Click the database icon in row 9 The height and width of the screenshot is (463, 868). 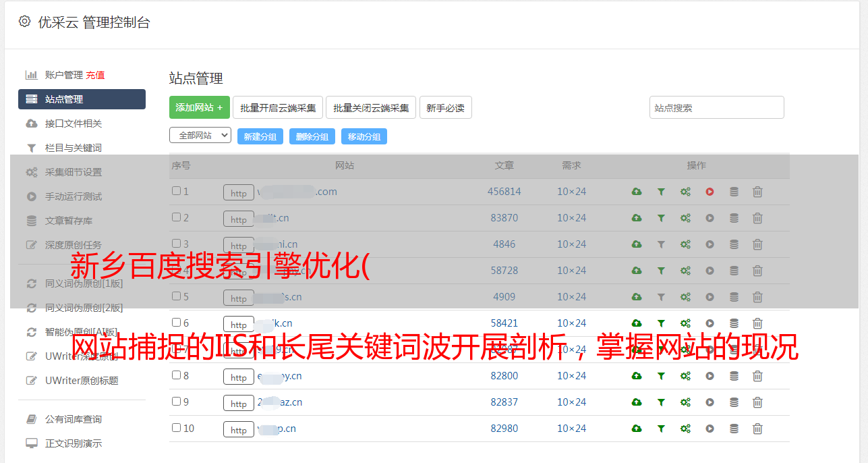click(x=734, y=402)
